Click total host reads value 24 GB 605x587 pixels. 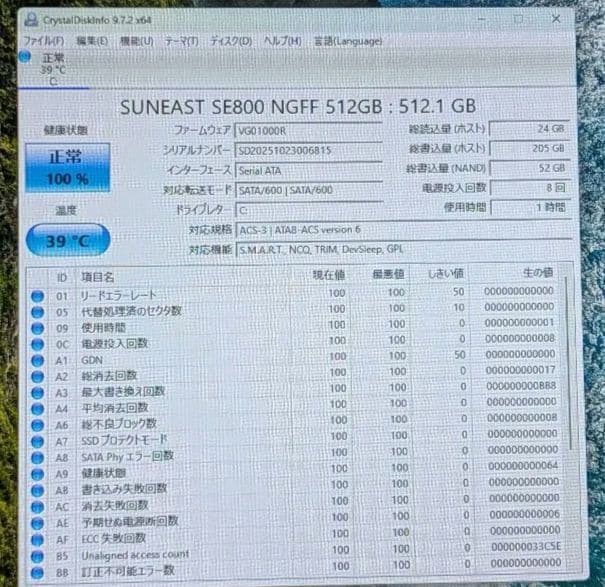530,129
